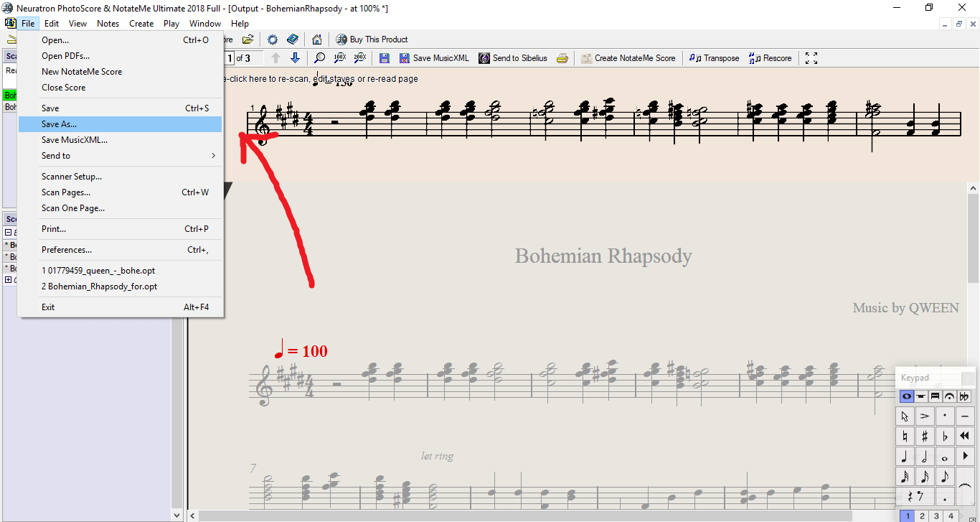The width and height of the screenshot is (980, 522).
Task: Click the magnifier zoom icon
Action: (x=320, y=58)
